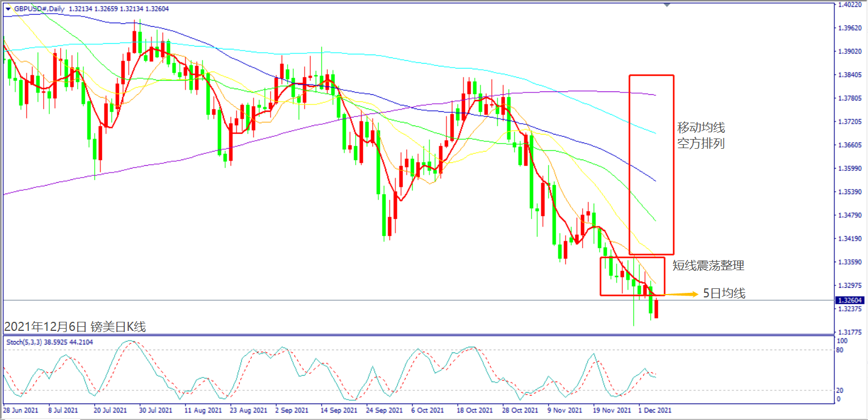This screenshot has height=420, width=868.
Task: Click the 2 Sep 2021 date label
Action: coord(292,410)
